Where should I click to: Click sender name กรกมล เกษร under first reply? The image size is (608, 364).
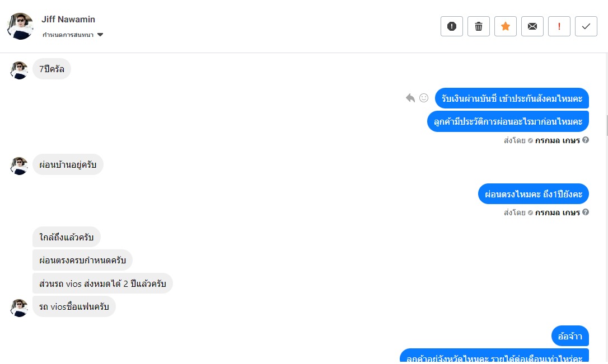pyautogui.click(x=557, y=140)
